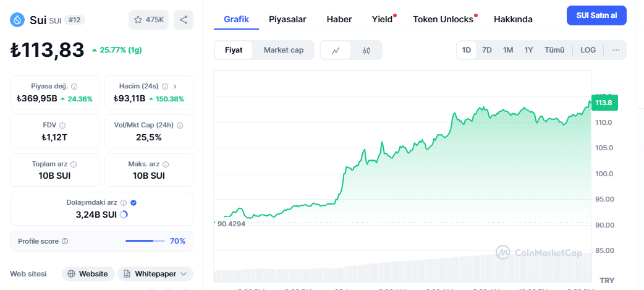Screen dimensions: 644x290
Task: Click the 113.8 current price label
Action: point(604,103)
